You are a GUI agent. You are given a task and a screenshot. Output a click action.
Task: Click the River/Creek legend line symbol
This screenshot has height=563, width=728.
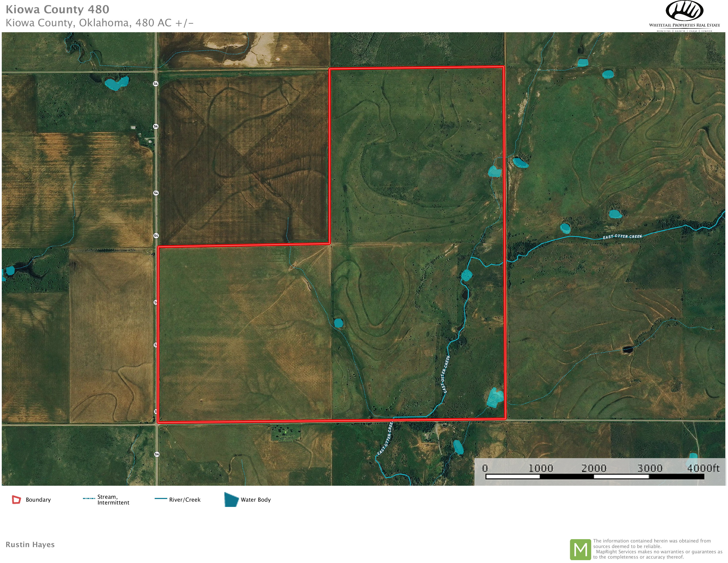[161, 499]
